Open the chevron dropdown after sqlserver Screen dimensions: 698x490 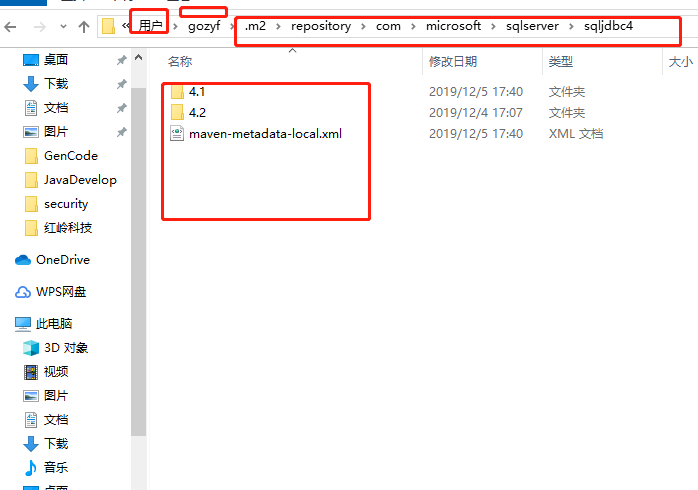point(571,27)
